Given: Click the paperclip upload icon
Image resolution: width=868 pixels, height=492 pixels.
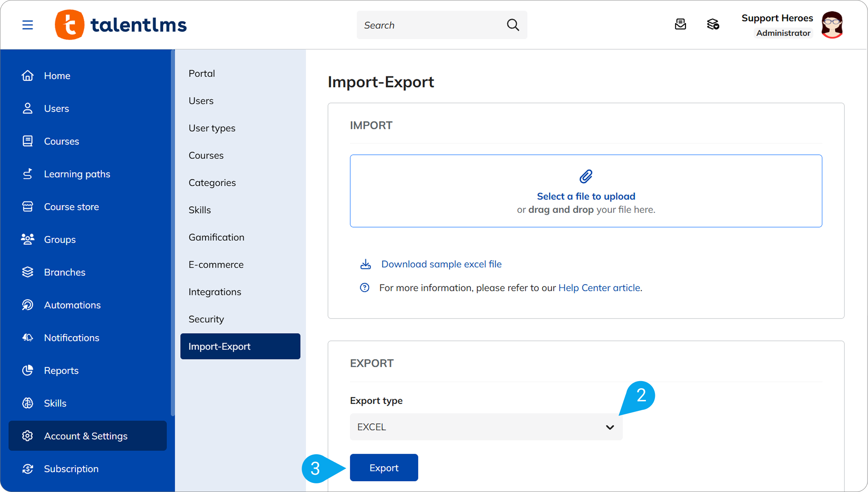Looking at the screenshot, I should click(x=586, y=176).
